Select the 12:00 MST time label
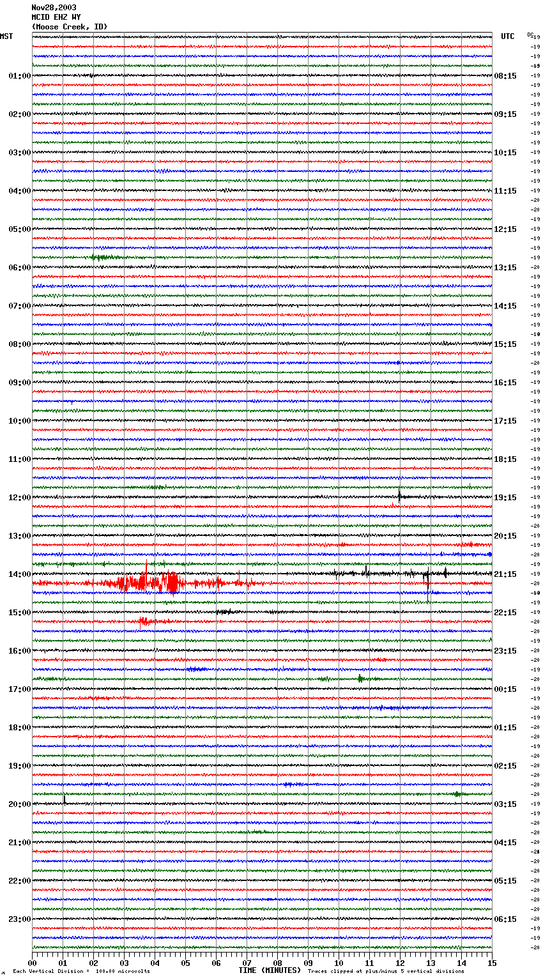 click(19, 498)
